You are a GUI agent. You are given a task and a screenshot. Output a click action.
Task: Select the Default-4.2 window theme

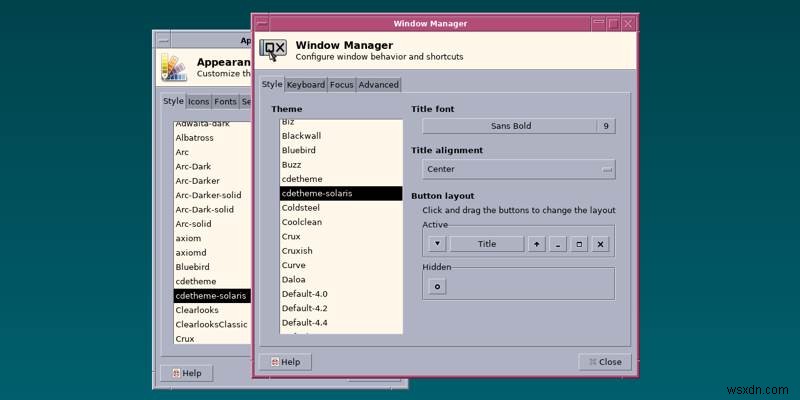pyautogui.click(x=341, y=308)
